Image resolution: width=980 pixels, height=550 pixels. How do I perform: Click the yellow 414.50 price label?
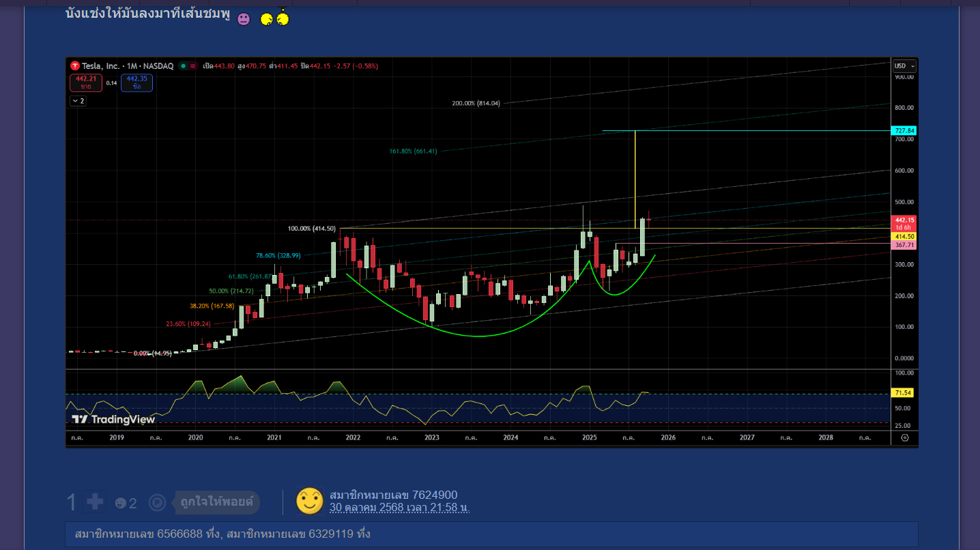click(904, 236)
